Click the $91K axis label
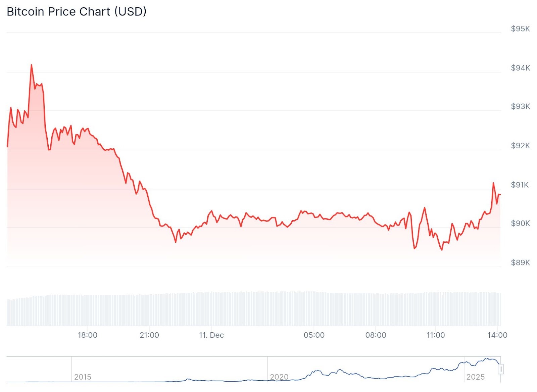Image resolution: width=537 pixels, height=392 pixels. point(520,185)
